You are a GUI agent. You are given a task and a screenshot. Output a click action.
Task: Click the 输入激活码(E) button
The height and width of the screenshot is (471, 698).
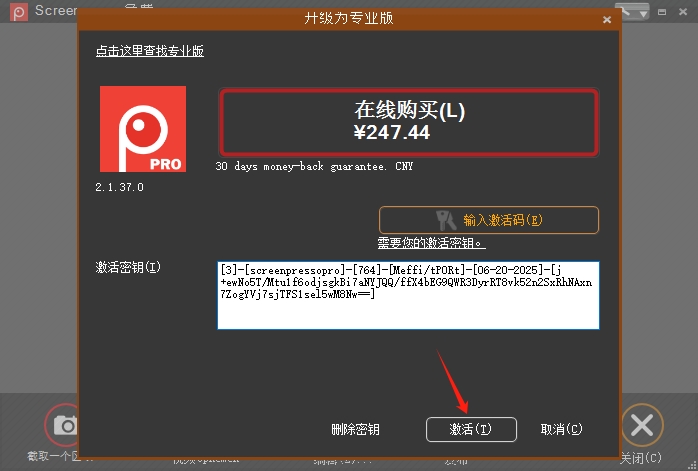pyautogui.click(x=488, y=220)
